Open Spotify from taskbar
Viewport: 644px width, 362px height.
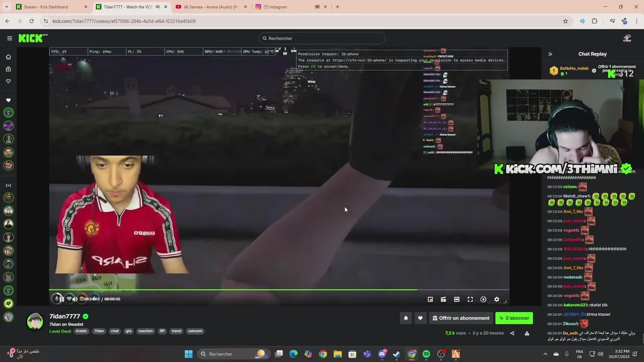click(x=426, y=354)
